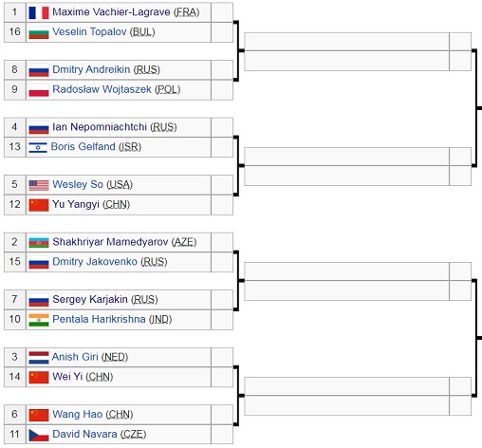The height and width of the screenshot is (448, 482).
Task: Open Maxime Vachier-Lagrave player link
Action: point(111,12)
